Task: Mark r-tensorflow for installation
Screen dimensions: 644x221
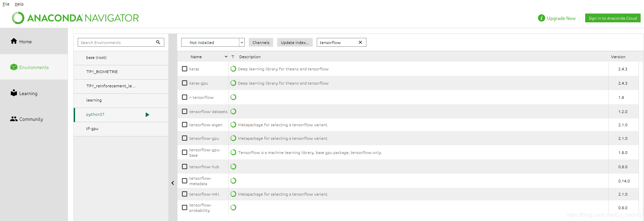Action: (185, 97)
